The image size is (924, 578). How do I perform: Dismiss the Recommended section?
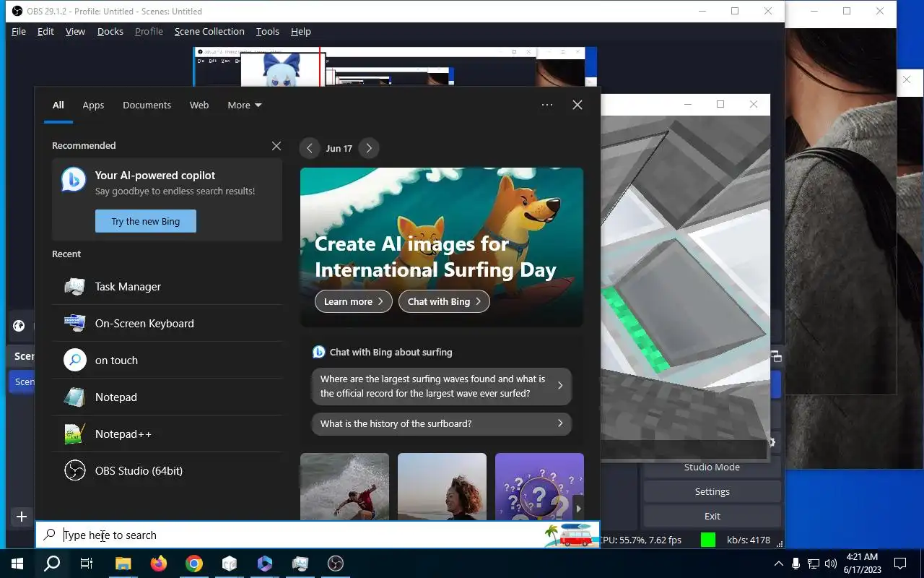(276, 146)
